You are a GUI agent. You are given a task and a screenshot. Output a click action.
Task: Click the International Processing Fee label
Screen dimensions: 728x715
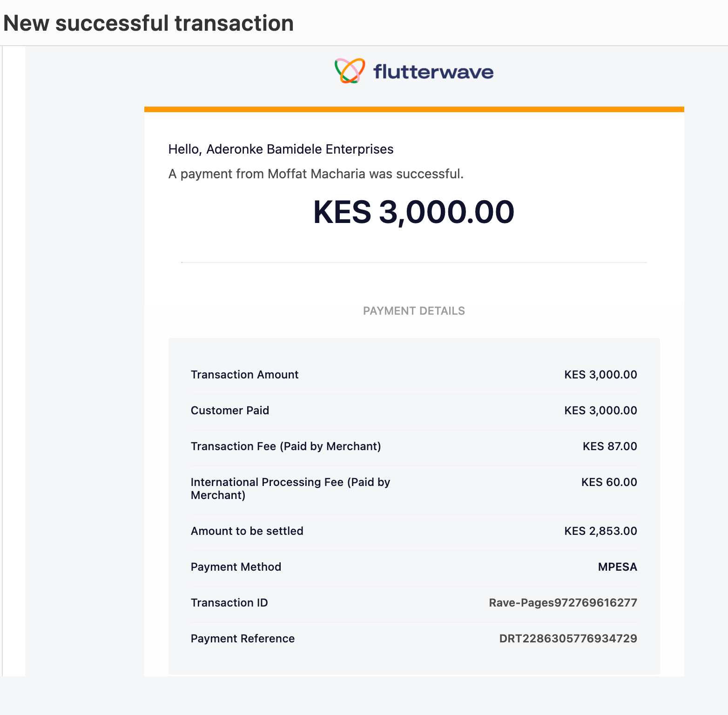[290, 488]
